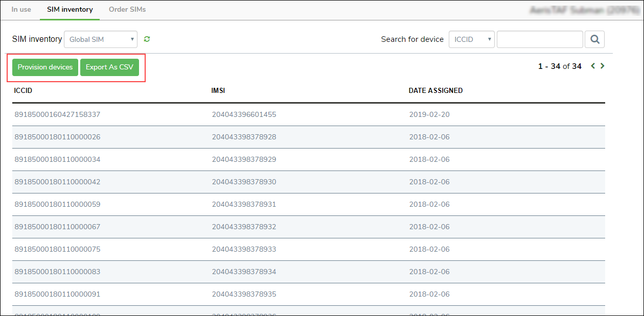Refresh the SIM inventory list icon
Image resolution: width=644 pixels, height=316 pixels.
(x=147, y=39)
